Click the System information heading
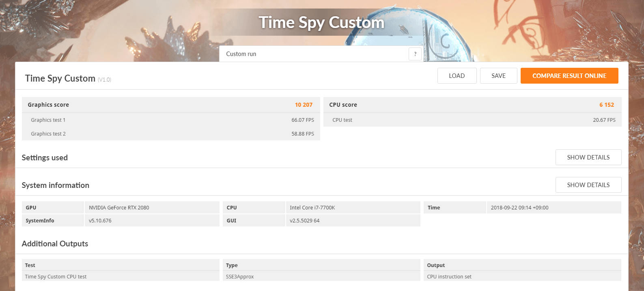This screenshot has height=291, width=644. 56,185
